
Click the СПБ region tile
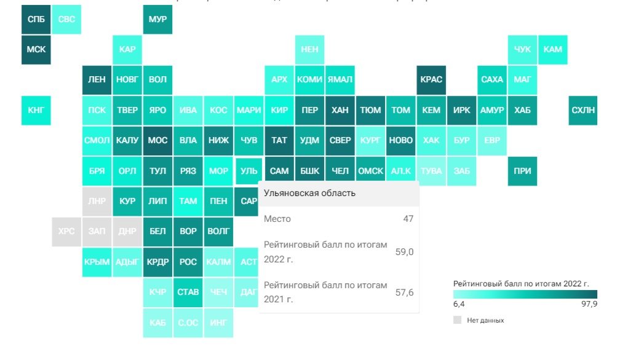point(36,19)
